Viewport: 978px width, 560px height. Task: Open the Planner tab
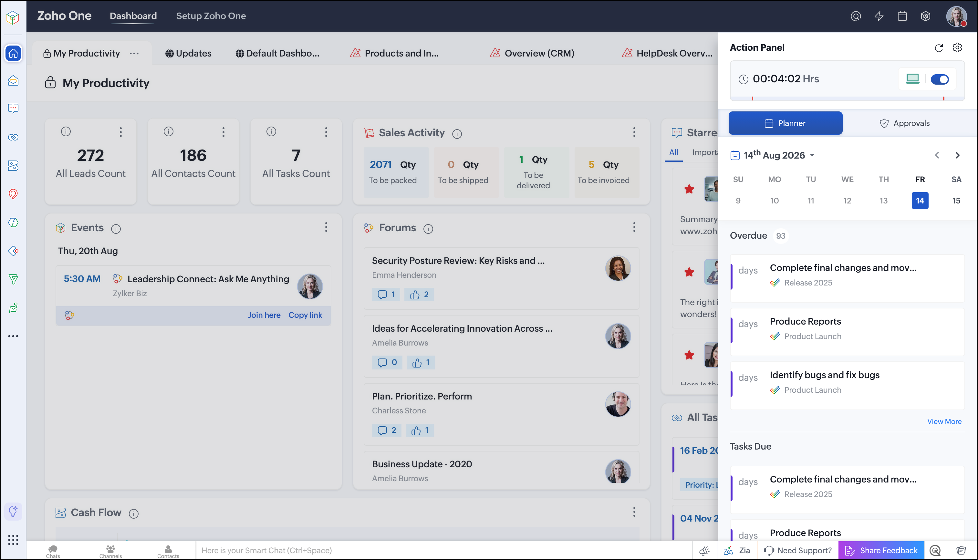tap(785, 123)
